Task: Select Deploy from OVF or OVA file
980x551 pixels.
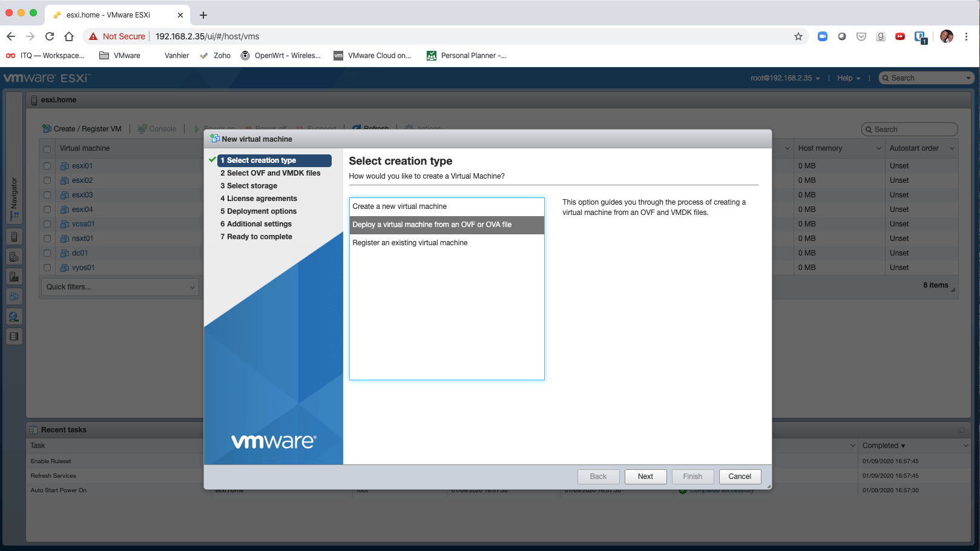Action: [447, 225]
